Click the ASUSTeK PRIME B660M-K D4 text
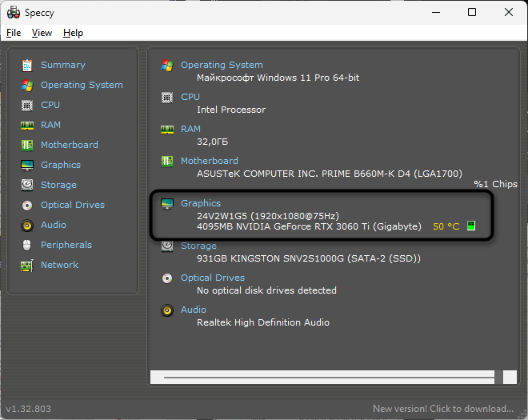 (330, 174)
